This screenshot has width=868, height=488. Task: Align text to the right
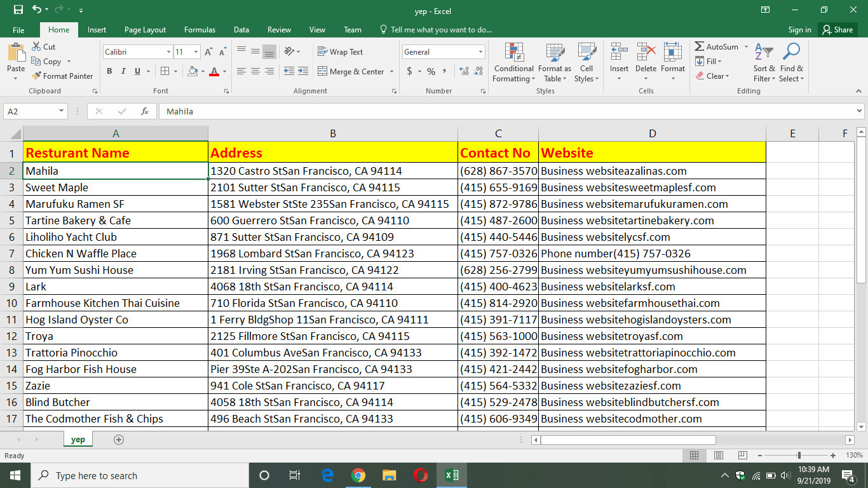pos(269,71)
